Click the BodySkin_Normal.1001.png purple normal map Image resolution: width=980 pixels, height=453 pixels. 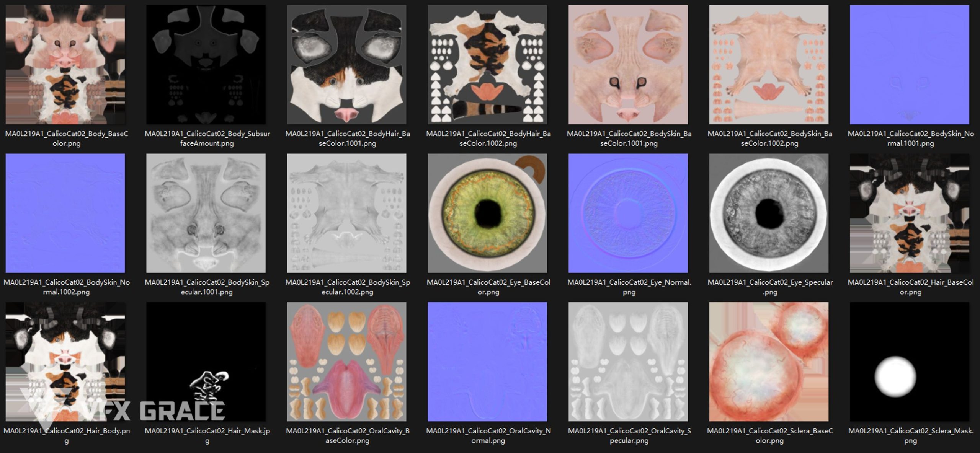click(x=910, y=64)
